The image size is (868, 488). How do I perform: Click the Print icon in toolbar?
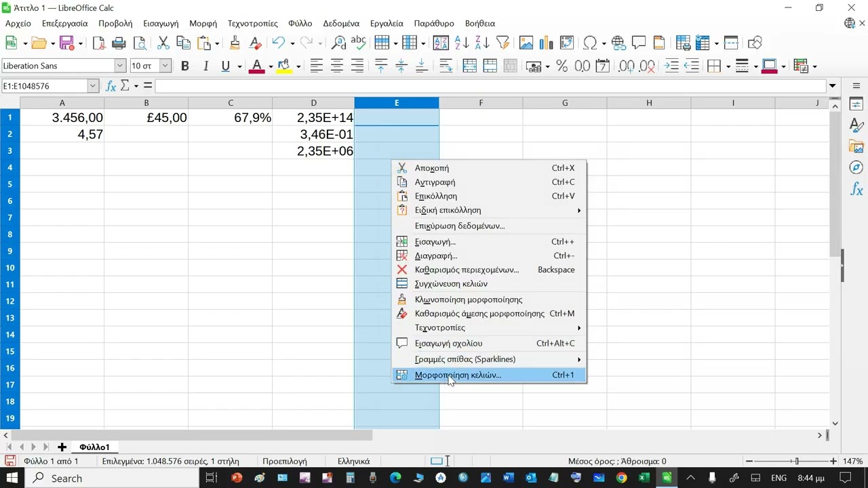click(119, 43)
